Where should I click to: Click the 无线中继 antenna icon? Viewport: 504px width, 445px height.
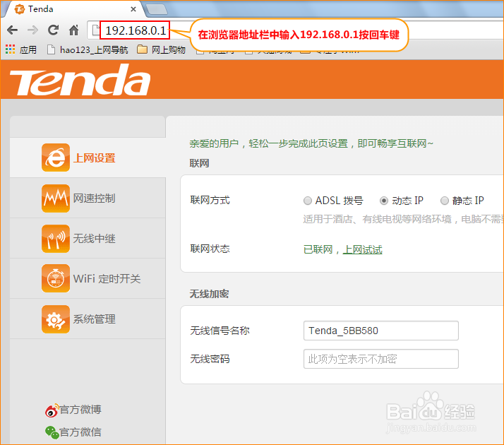pos(55,238)
